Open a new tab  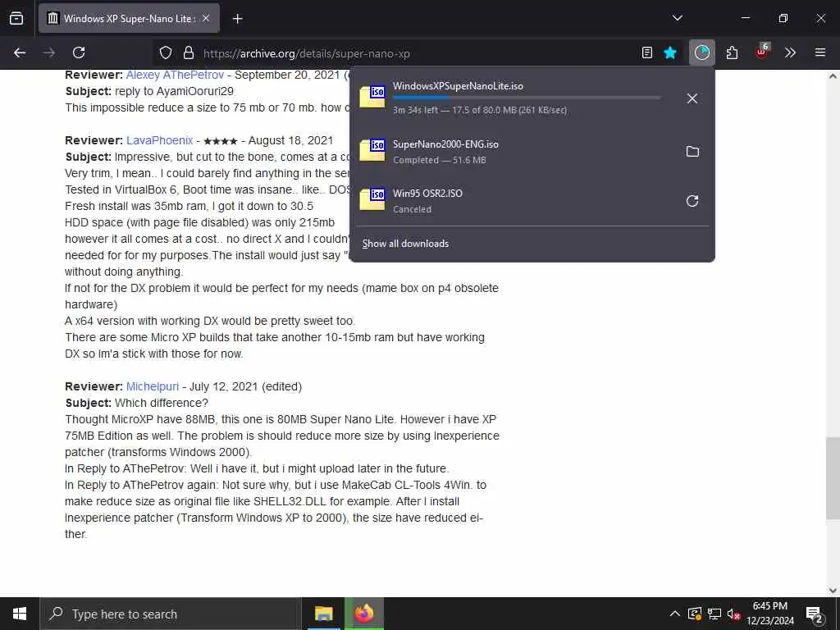[238, 19]
